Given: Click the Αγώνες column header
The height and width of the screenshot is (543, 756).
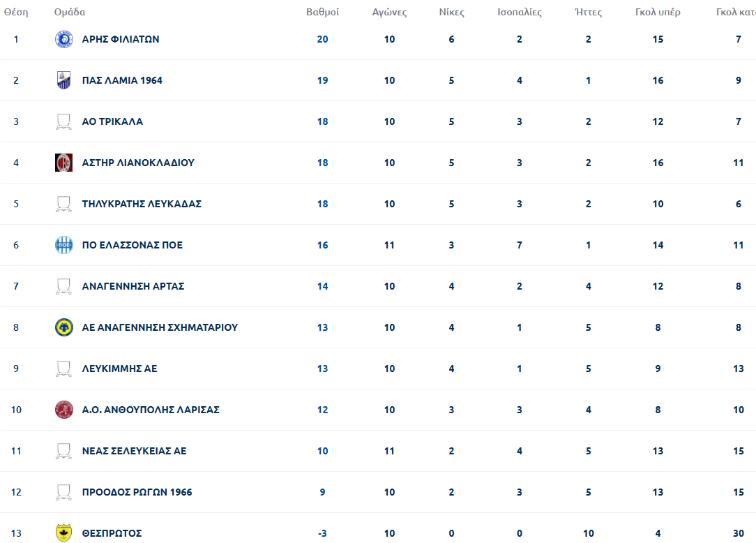Looking at the screenshot, I should coord(389,13).
